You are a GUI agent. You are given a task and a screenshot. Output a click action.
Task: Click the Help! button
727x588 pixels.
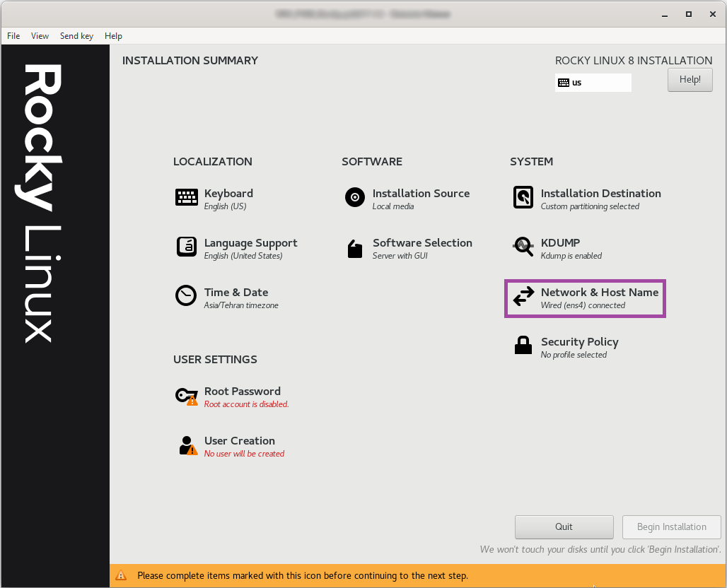[690, 80]
